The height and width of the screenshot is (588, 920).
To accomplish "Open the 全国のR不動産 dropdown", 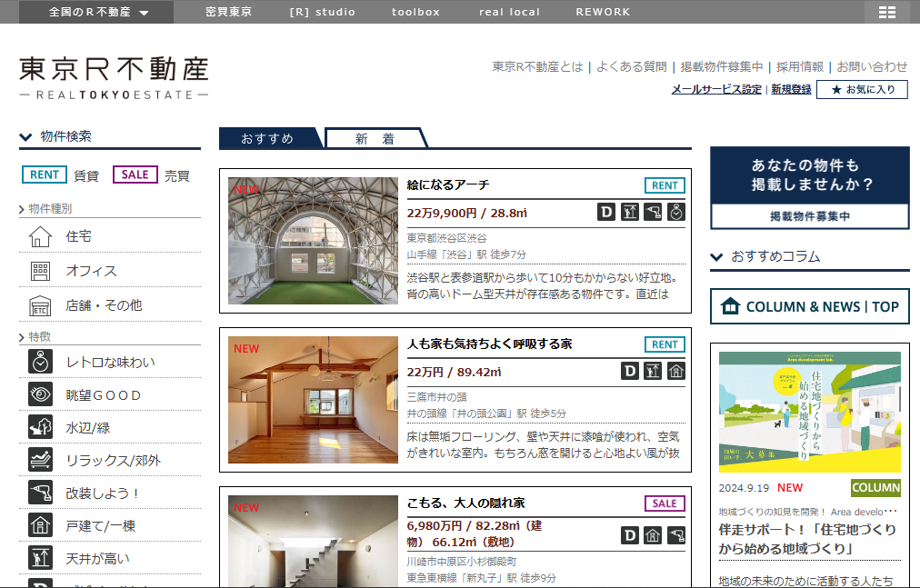I will 98,12.
